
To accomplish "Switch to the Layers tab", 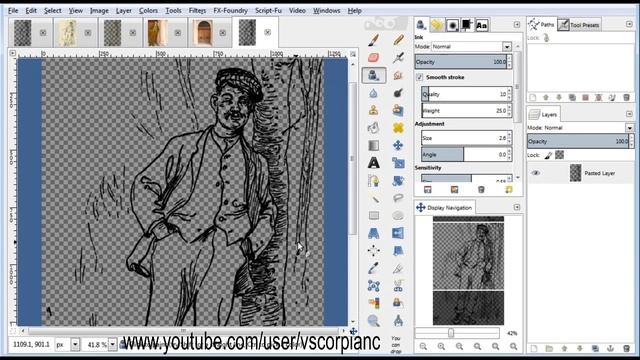I will point(544,114).
